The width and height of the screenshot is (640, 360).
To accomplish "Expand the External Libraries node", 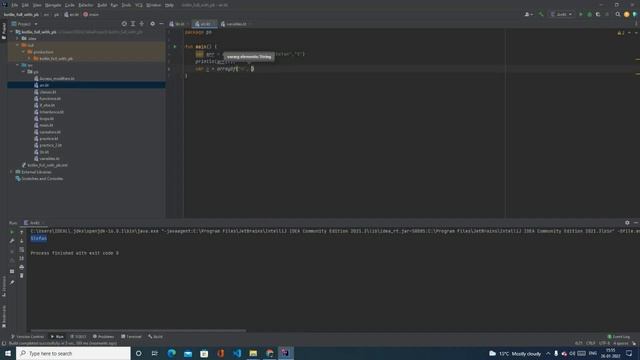I will point(12,172).
